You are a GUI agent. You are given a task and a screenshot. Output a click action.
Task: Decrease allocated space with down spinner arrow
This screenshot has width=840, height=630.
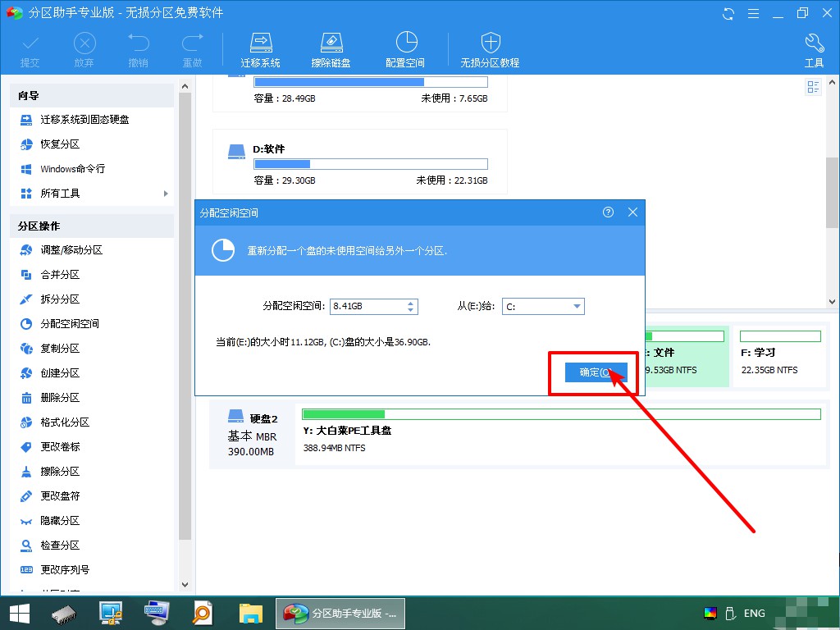click(410, 310)
